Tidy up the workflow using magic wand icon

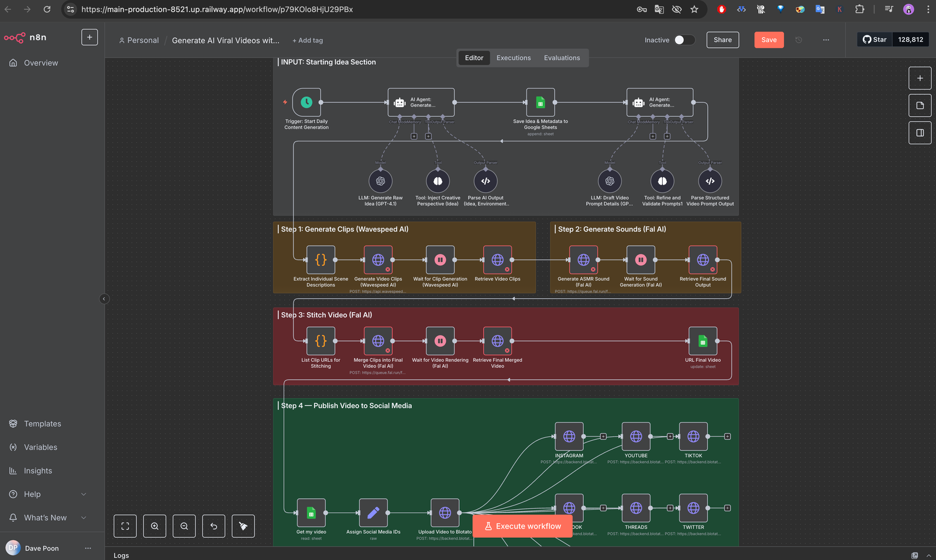click(x=243, y=526)
